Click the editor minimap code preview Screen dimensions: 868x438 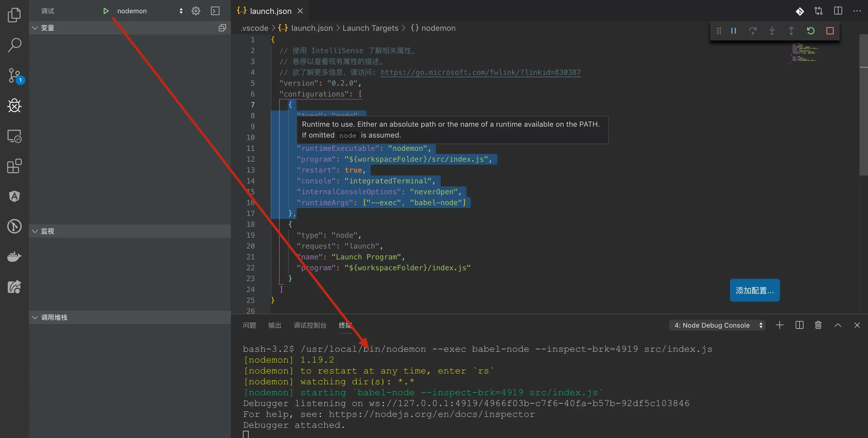point(805,52)
